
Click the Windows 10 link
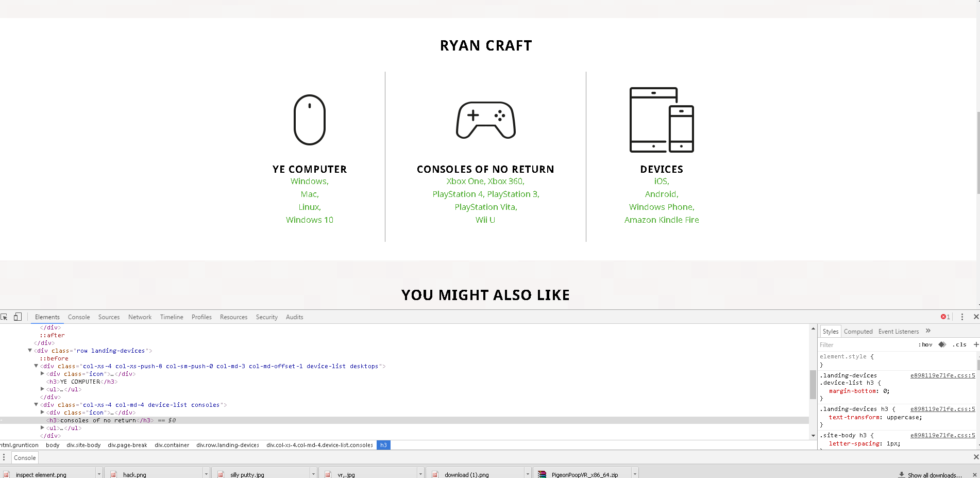(x=310, y=220)
